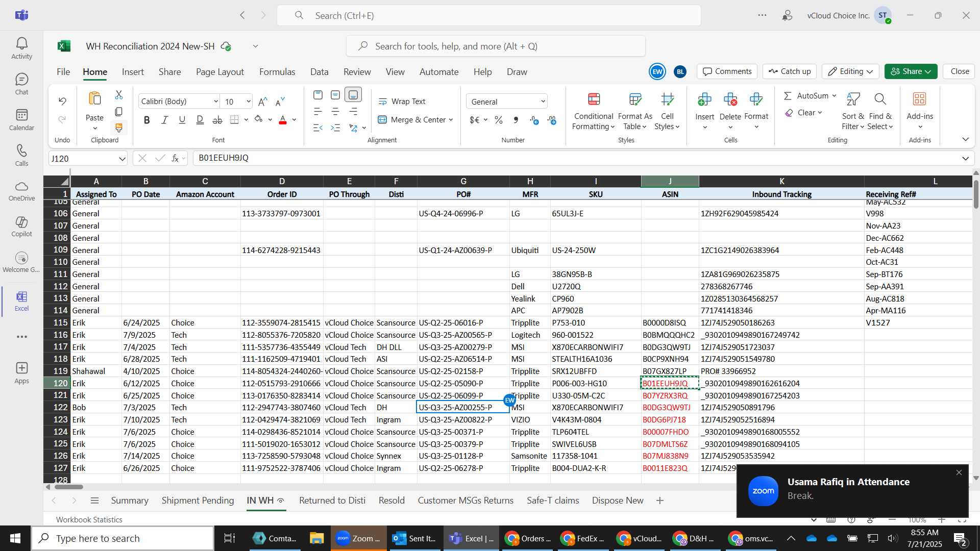Open the File menu
This screenshot has width=980, height=551.
click(63, 72)
